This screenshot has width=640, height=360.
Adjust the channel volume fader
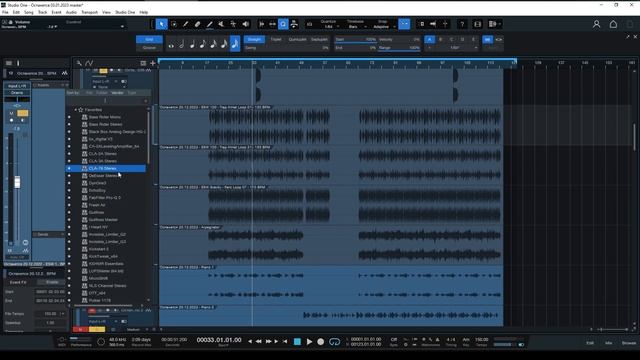[17, 182]
